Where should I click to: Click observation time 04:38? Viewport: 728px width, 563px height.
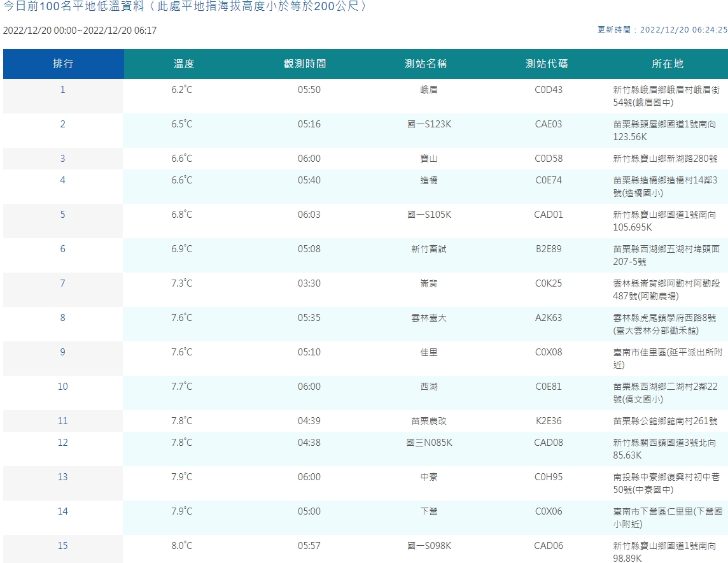point(309,443)
